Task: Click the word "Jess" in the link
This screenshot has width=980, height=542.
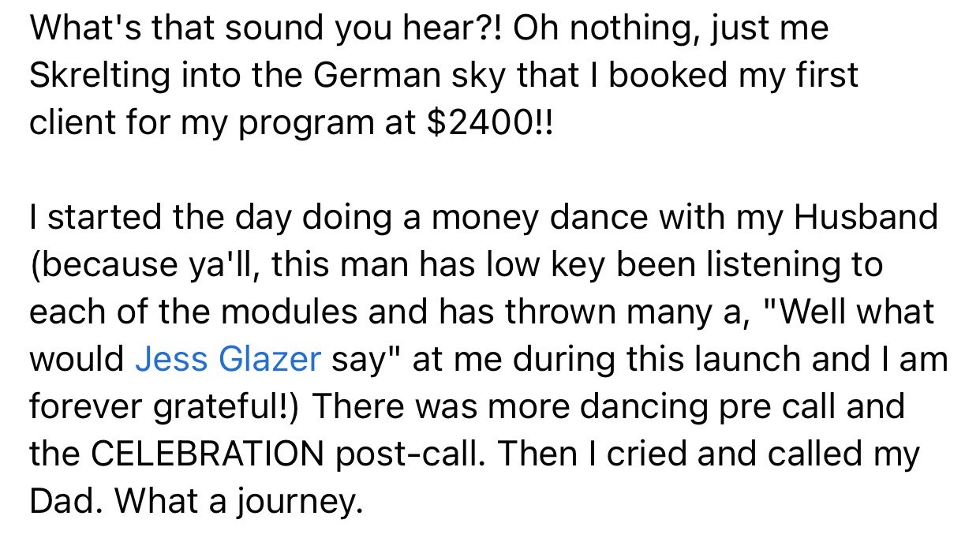Action: pyautogui.click(x=171, y=359)
